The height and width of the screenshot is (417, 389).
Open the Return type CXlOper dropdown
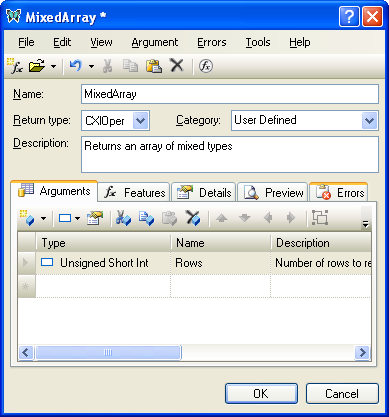tap(140, 120)
